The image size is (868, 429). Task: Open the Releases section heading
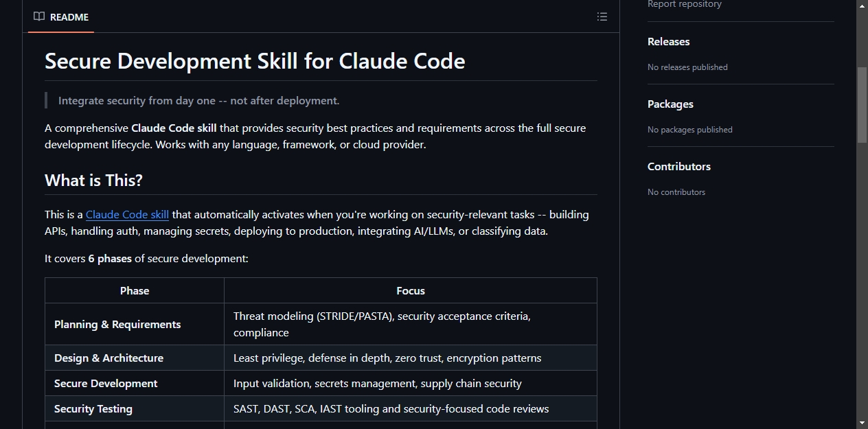668,42
